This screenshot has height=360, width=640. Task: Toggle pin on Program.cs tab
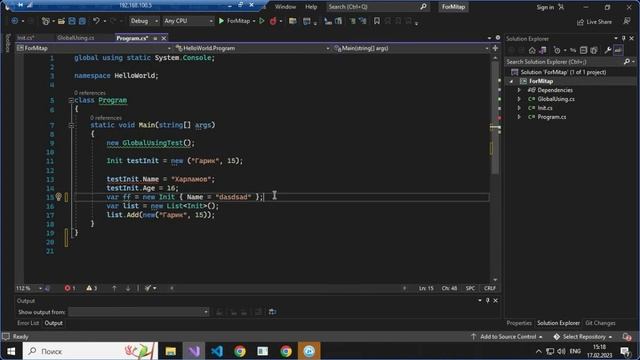click(x=155, y=38)
